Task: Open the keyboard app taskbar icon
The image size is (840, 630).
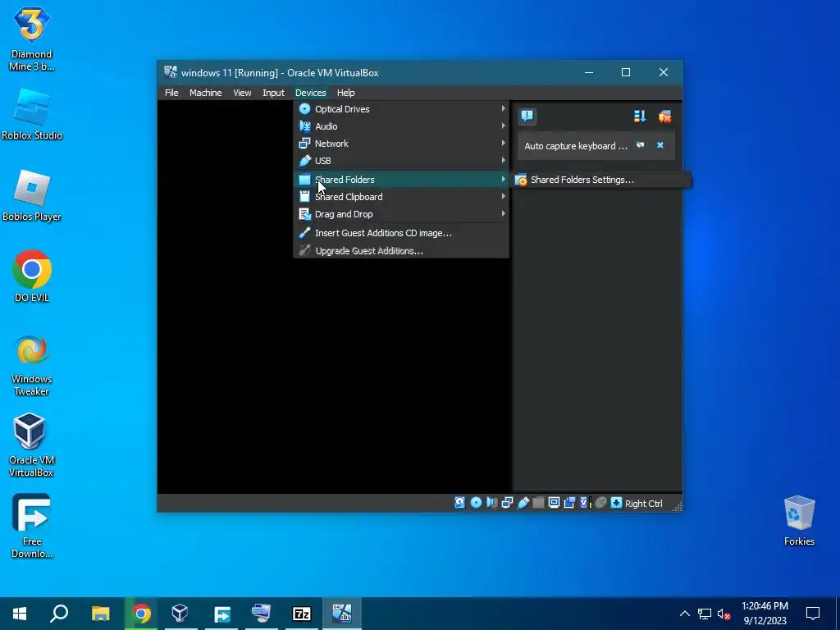Action: tap(262, 614)
